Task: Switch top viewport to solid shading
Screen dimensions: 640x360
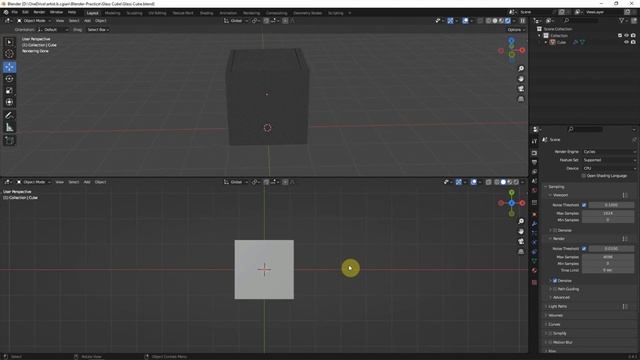Action: coord(495,20)
